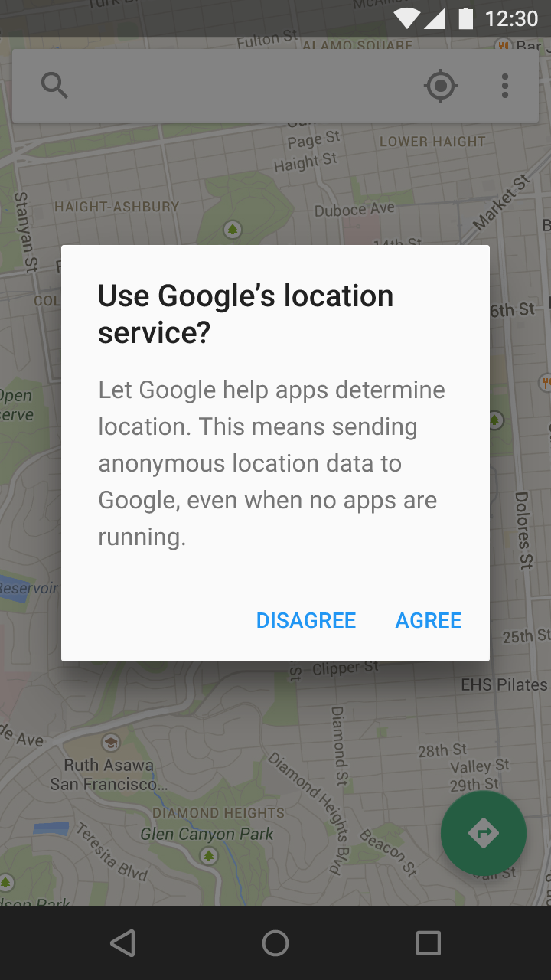Tap the EHS Pilates place label
The height and width of the screenshot is (980, 551).
pos(504,684)
